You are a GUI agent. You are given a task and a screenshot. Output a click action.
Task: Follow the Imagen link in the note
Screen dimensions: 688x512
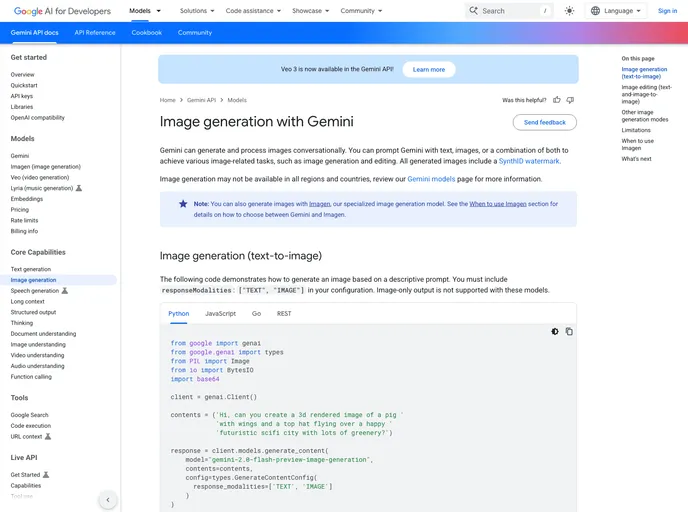[319, 204]
